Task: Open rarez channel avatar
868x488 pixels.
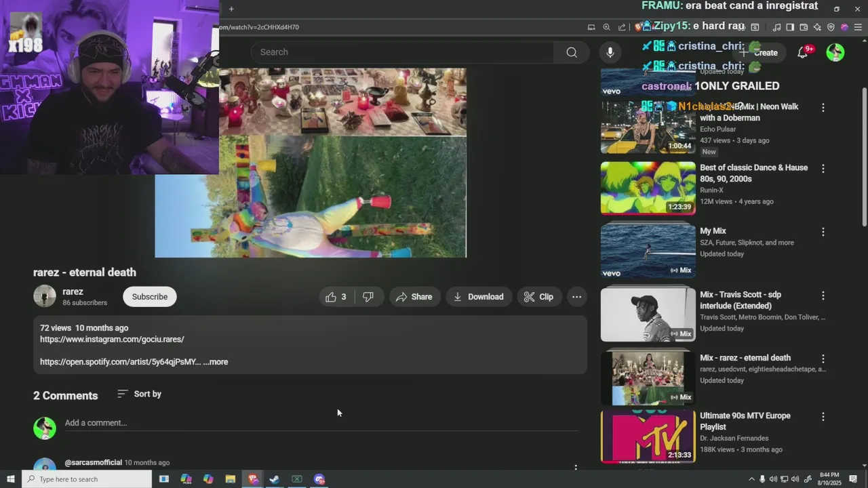Action: point(45,296)
